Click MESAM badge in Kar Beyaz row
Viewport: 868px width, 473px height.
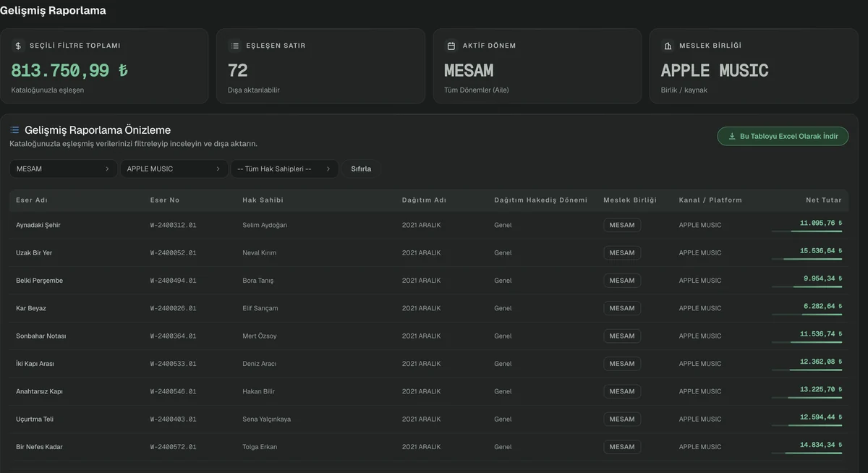pyautogui.click(x=622, y=308)
